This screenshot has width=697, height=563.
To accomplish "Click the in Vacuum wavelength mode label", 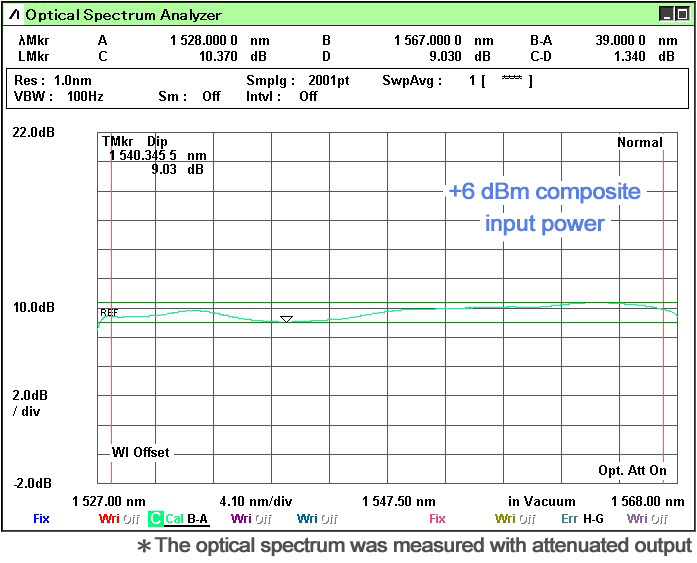I will pyautogui.click(x=541, y=501).
